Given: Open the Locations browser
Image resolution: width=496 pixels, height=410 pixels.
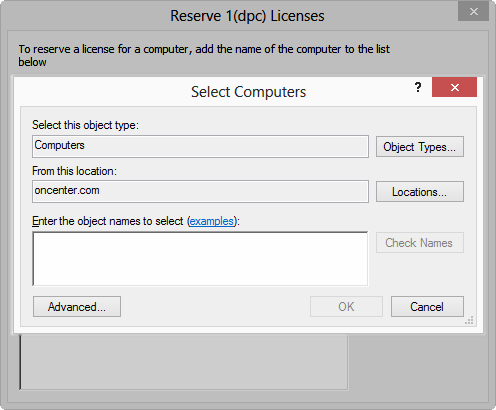Looking at the screenshot, I should (420, 192).
